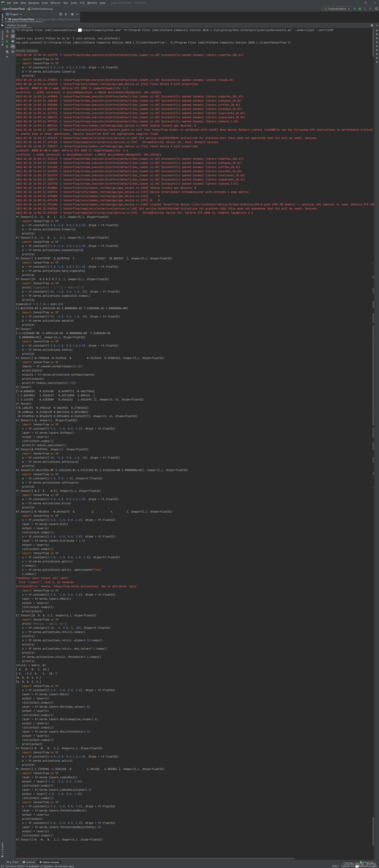Hide the Project tool window

77,14
